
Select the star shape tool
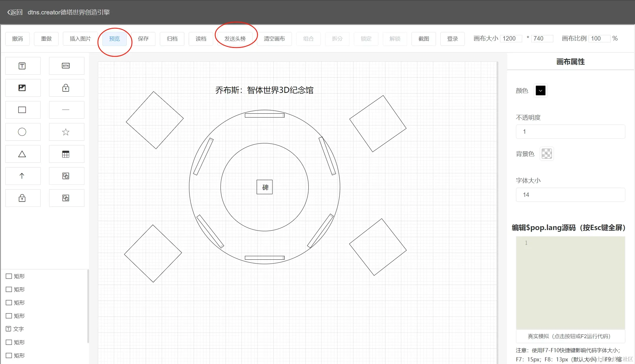[66, 132]
